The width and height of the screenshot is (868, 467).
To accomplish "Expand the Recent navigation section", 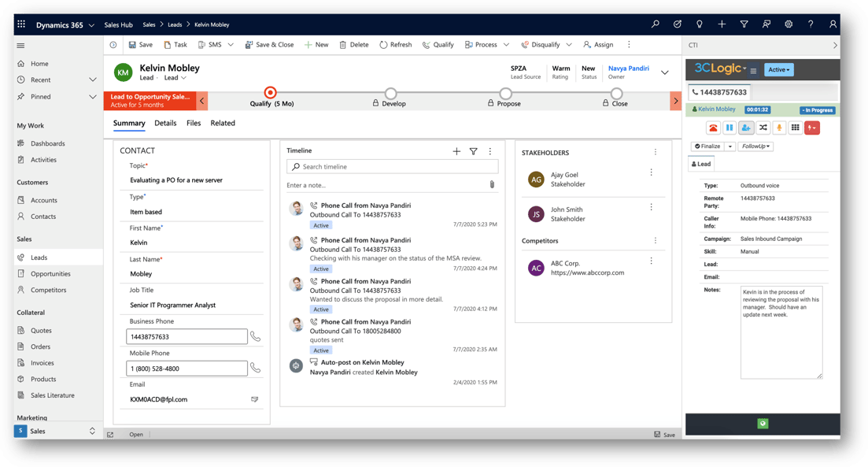I will [92, 80].
